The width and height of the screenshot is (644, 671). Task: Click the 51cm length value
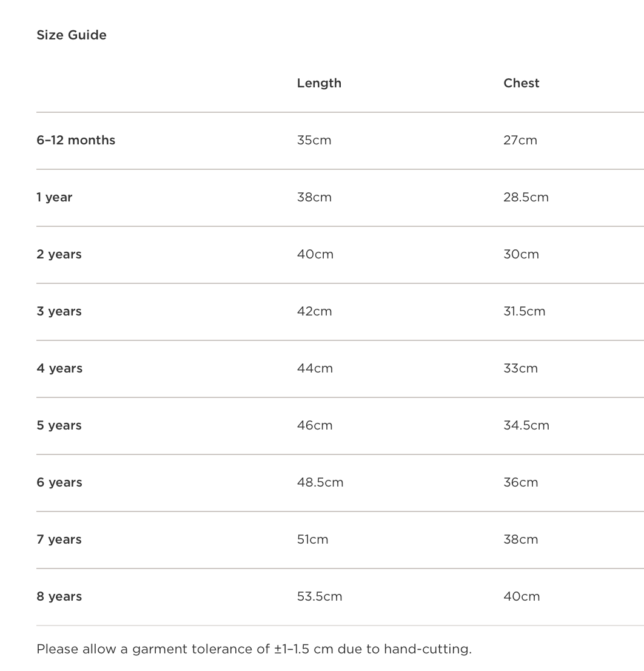(313, 539)
